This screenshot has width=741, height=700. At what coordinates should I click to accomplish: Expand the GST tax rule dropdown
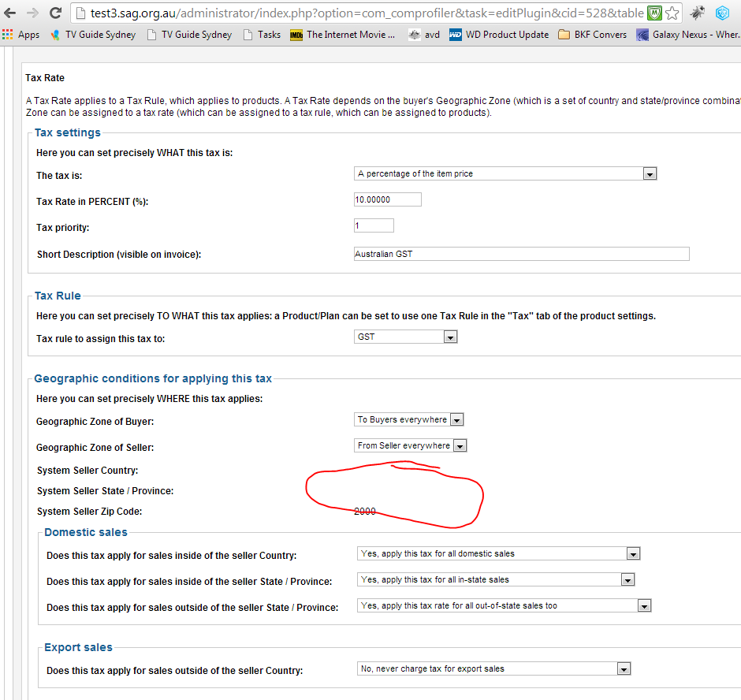click(x=405, y=337)
